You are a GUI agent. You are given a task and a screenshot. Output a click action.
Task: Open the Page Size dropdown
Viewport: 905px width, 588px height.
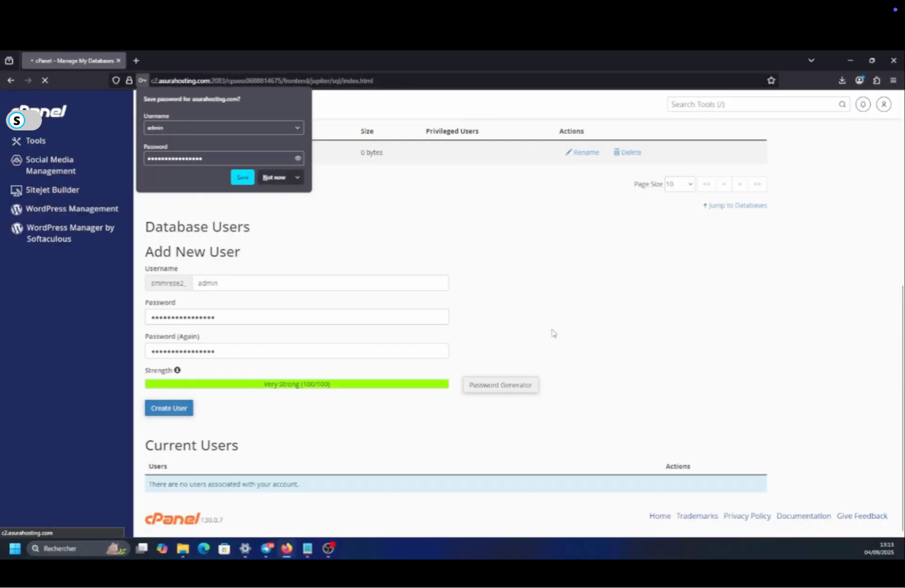(x=679, y=184)
